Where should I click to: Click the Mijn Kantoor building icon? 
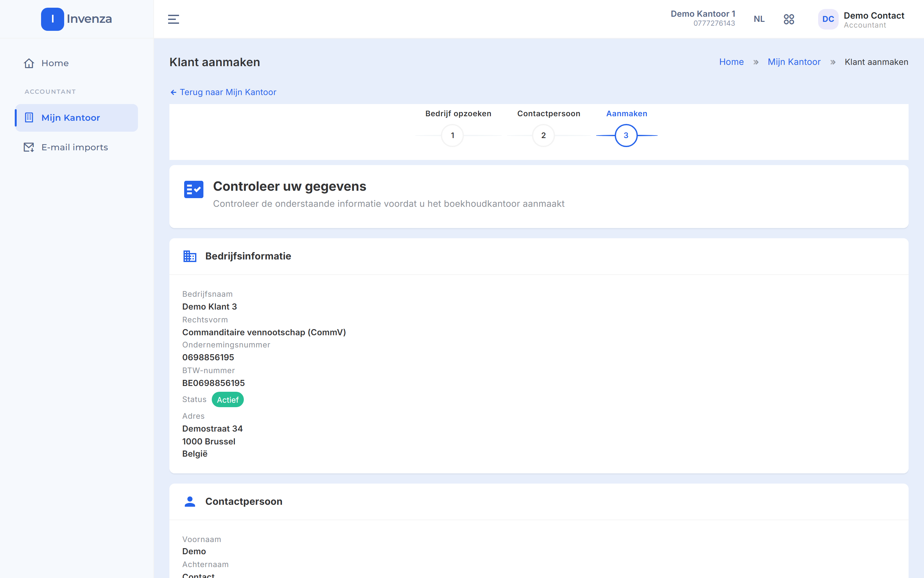(x=29, y=117)
